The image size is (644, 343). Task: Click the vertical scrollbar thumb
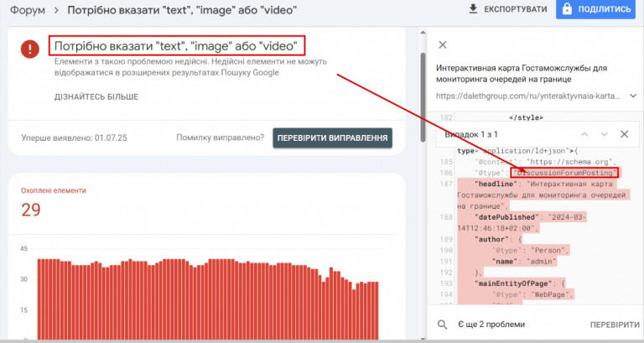(x=423, y=97)
